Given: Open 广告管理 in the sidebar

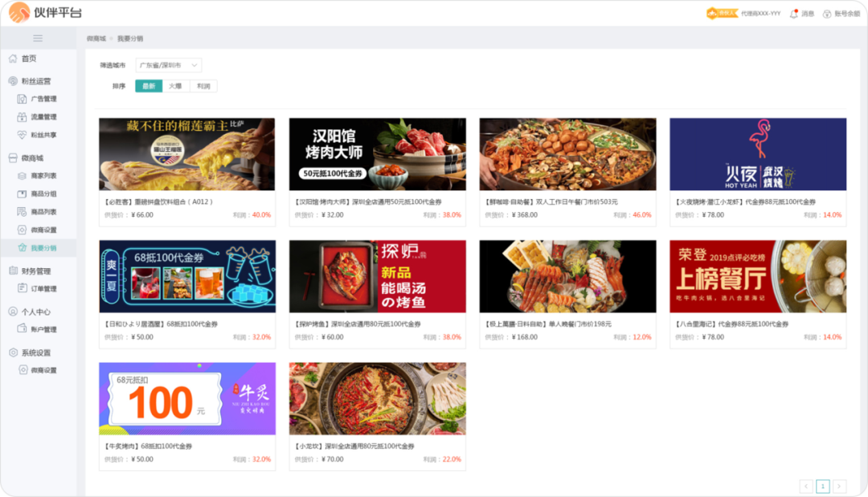Looking at the screenshot, I should pos(43,99).
